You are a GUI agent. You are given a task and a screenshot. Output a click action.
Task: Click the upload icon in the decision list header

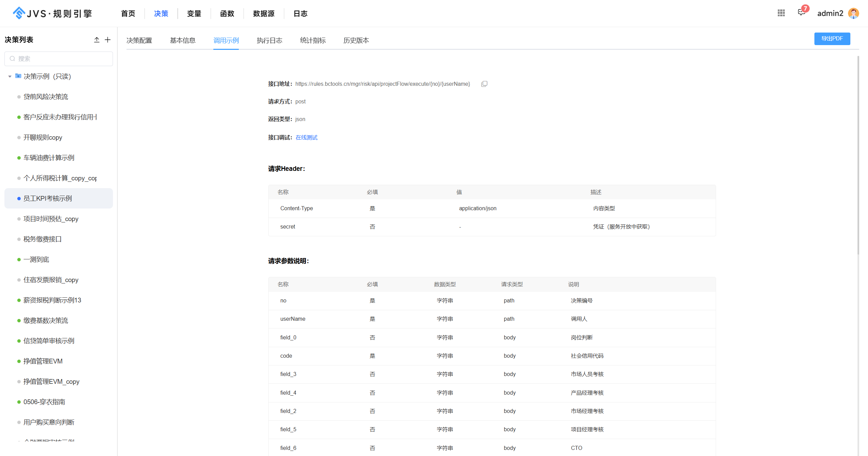click(97, 40)
